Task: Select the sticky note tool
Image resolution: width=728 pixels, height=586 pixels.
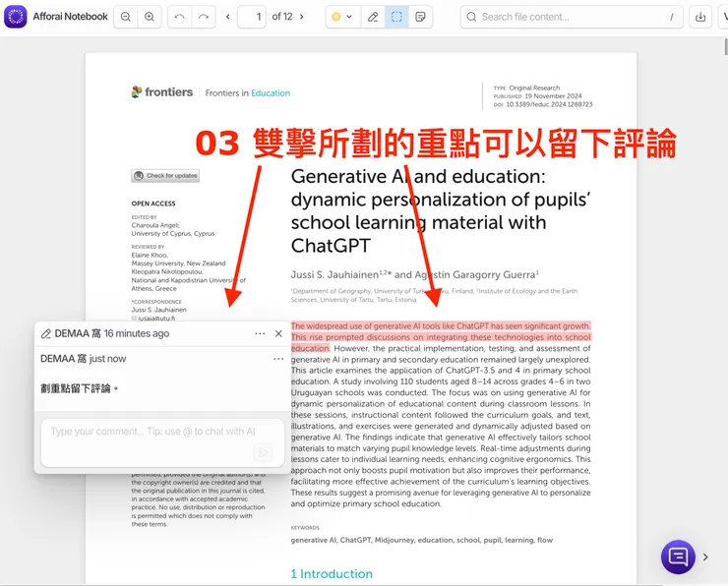Action: tap(420, 17)
